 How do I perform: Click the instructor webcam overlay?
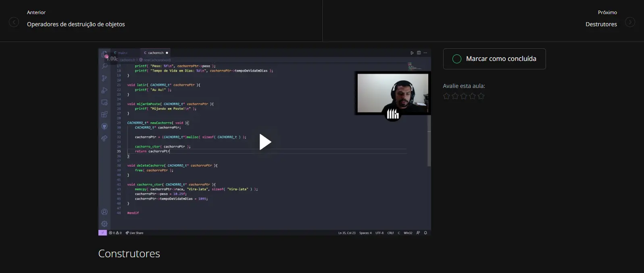(392, 94)
